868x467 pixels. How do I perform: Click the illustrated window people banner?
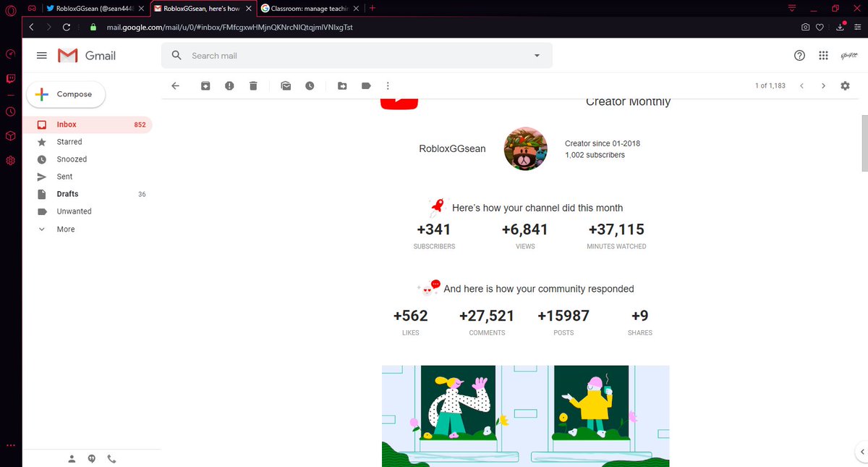pyautogui.click(x=526, y=416)
